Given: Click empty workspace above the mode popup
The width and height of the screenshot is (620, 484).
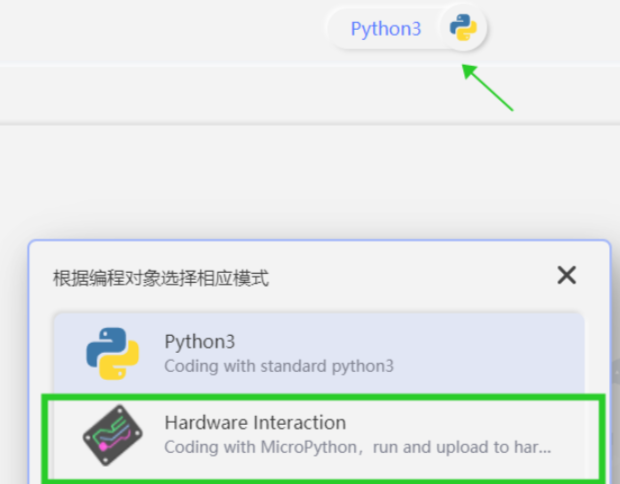Looking at the screenshot, I should tap(308, 182).
